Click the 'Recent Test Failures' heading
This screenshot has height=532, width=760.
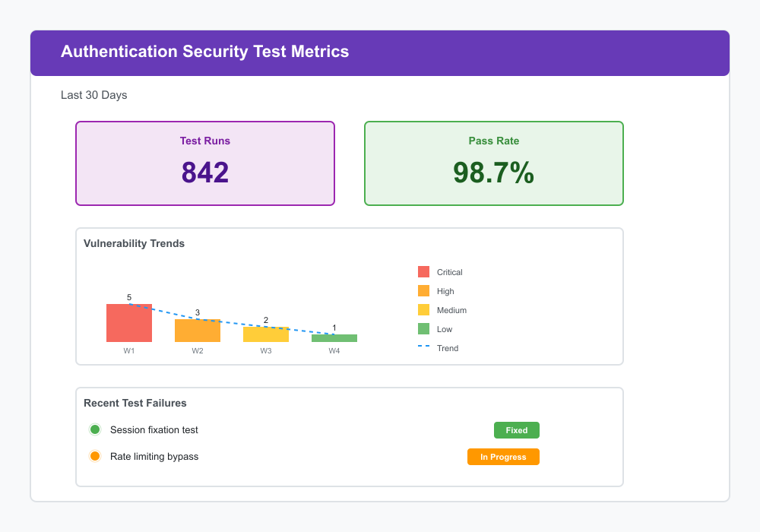[x=135, y=403]
